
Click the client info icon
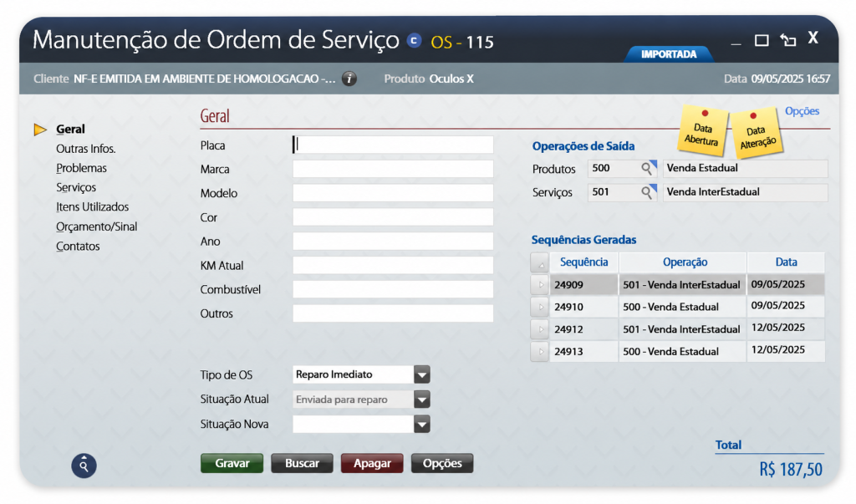[349, 79]
